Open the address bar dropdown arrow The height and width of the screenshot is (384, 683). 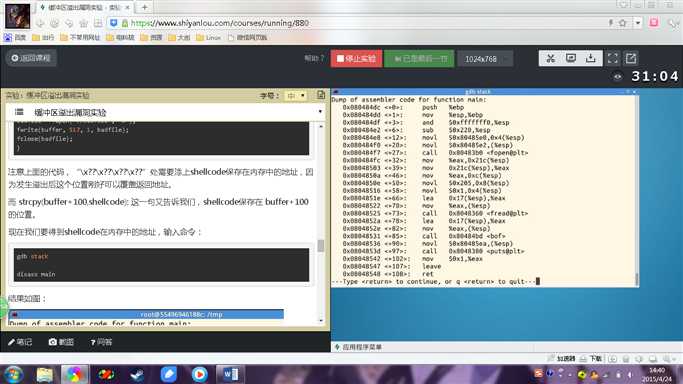[638, 23]
